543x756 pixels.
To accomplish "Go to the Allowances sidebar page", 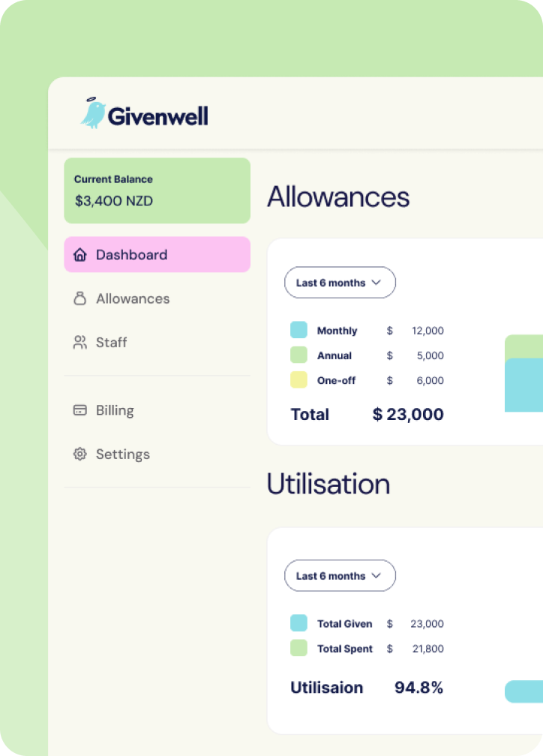I will click(132, 298).
